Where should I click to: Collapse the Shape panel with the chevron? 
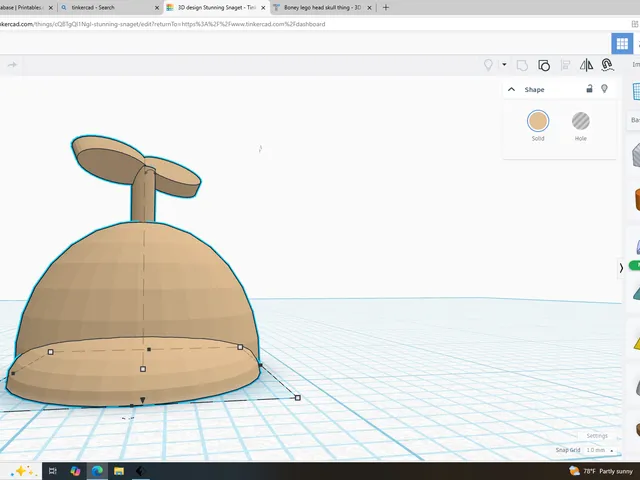click(511, 89)
